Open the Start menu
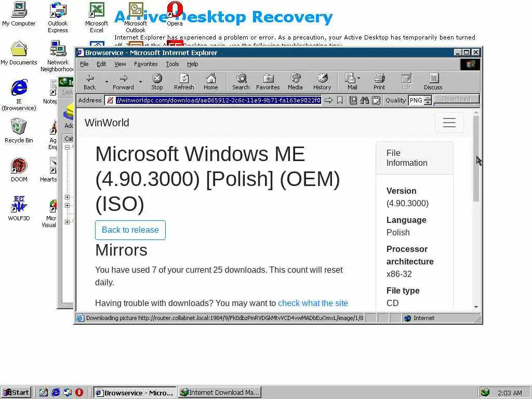The height and width of the screenshot is (399, 532). (x=16, y=393)
